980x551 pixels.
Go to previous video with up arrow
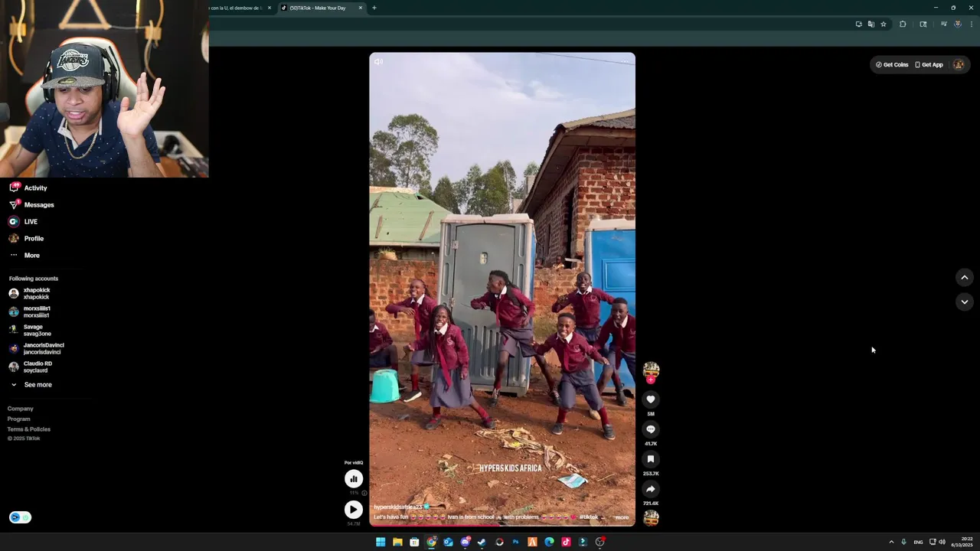click(x=965, y=278)
